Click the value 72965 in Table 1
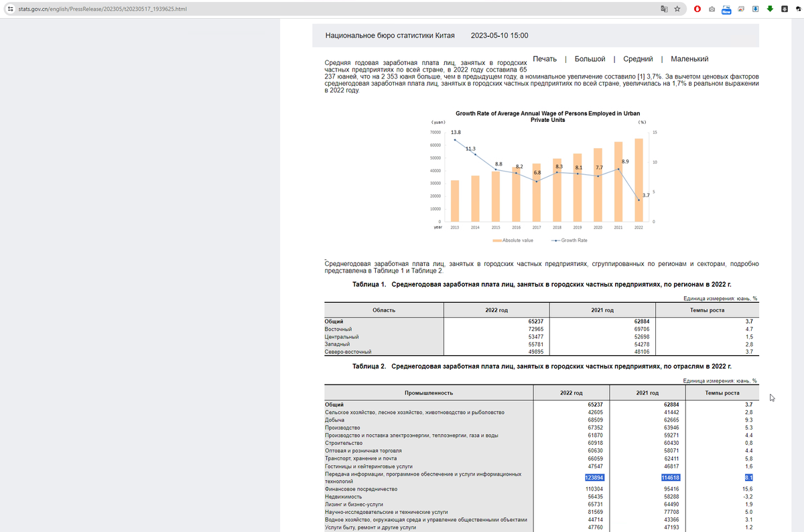Screen dimensions: 804x532 click(535, 330)
